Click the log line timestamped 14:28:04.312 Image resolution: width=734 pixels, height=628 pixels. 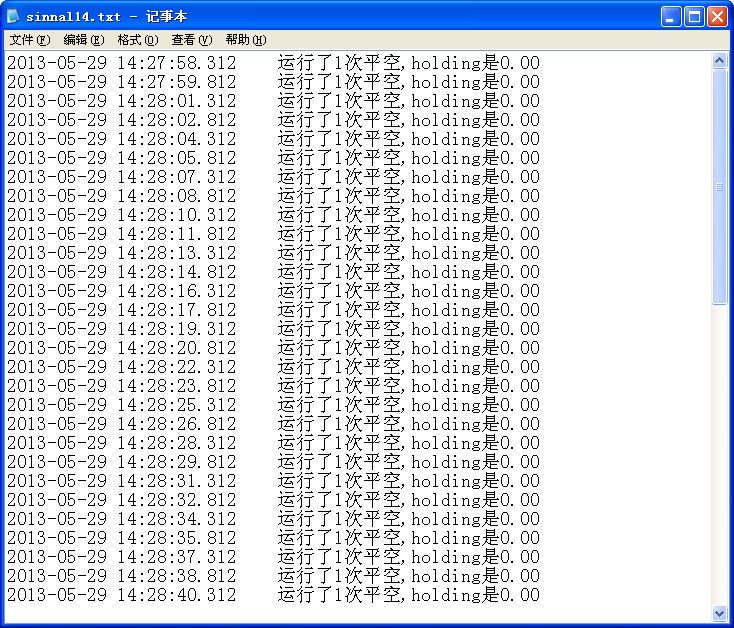point(273,139)
